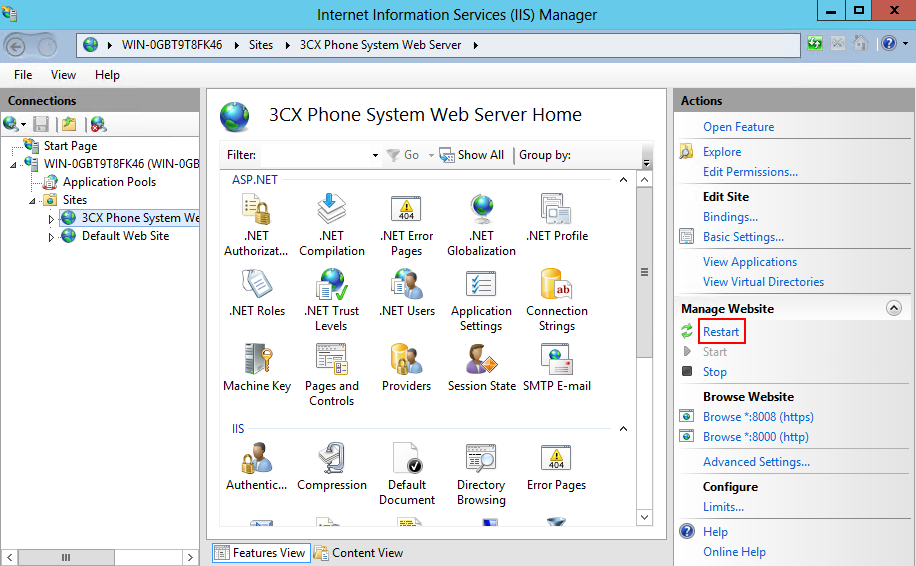Open the .NET Authorization feature icon
This screenshot has height=566, width=916.
pyautogui.click(x=256, y=225)
